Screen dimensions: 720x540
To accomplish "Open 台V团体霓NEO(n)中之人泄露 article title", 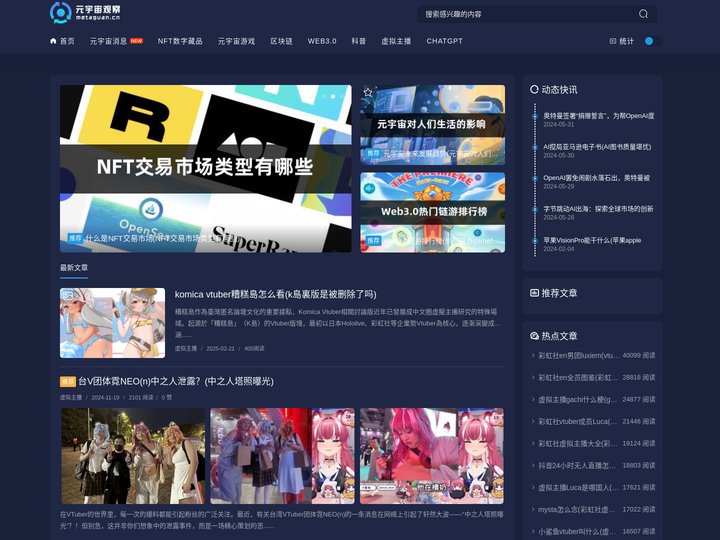I will coord(176,382).
